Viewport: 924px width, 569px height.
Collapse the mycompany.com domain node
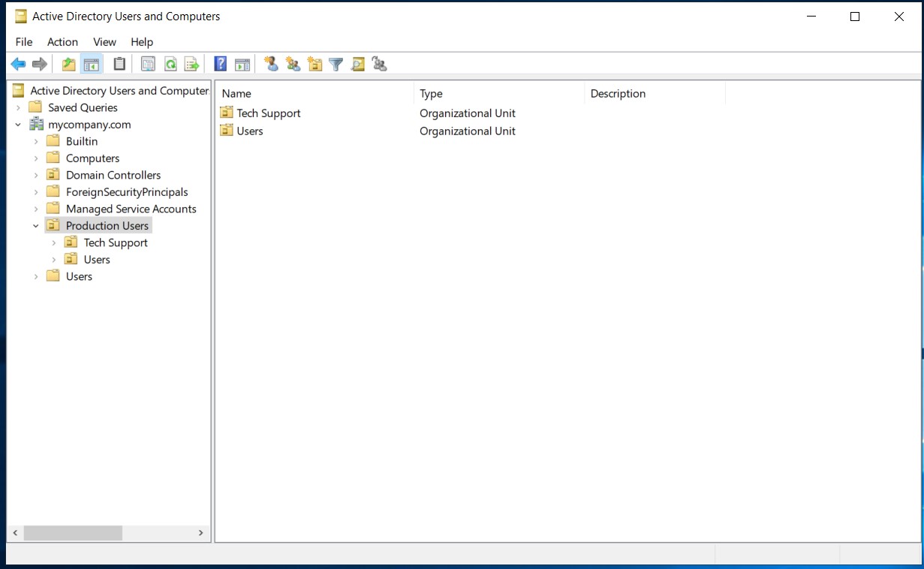18,125
